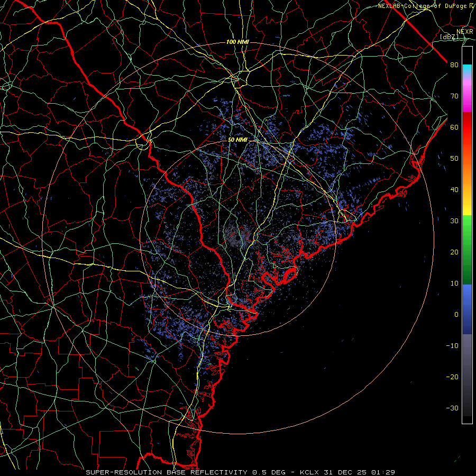Image resolution: width=476 pixels, height=476 pixels.
Task: Click the blue band of the dBZ color bar
Action: (x=467, y=309)
